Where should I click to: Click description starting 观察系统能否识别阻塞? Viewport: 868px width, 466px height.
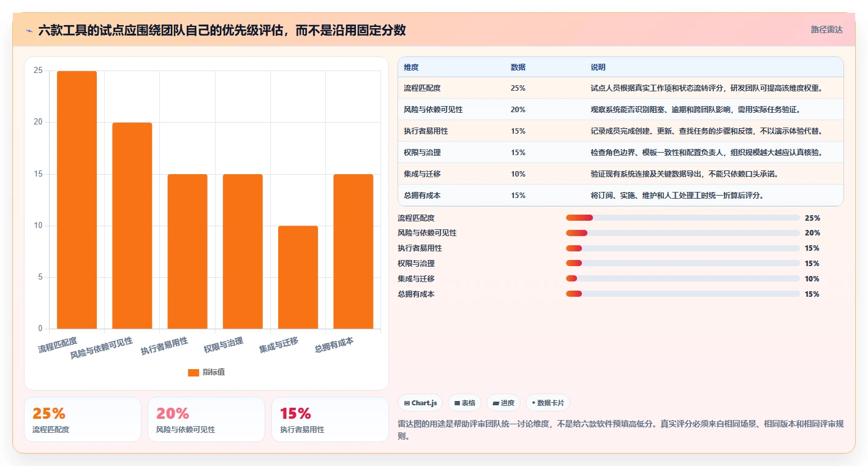coord(696,110)
